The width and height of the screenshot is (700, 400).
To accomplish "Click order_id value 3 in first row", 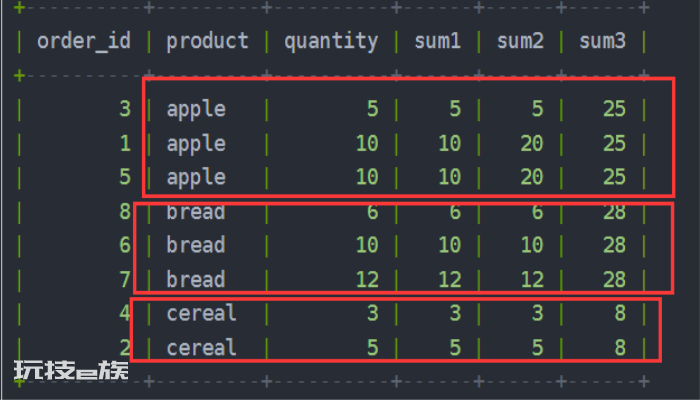I will point(125,109).
